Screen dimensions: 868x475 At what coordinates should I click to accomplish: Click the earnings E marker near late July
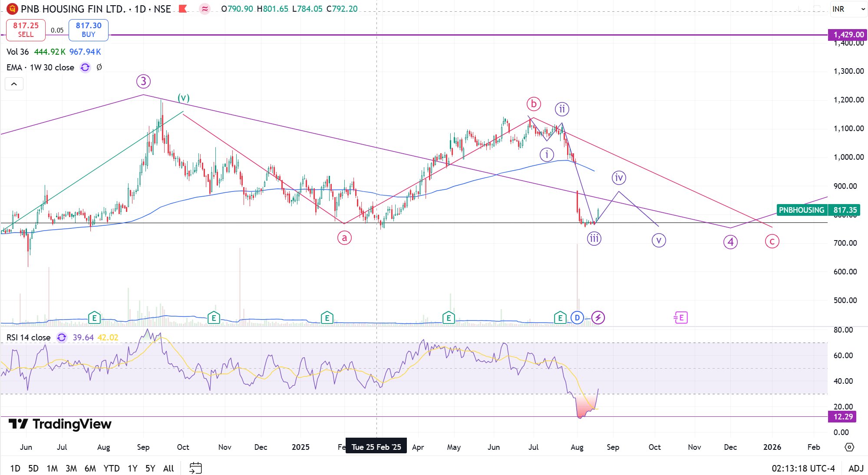click(x=560, y=318)
